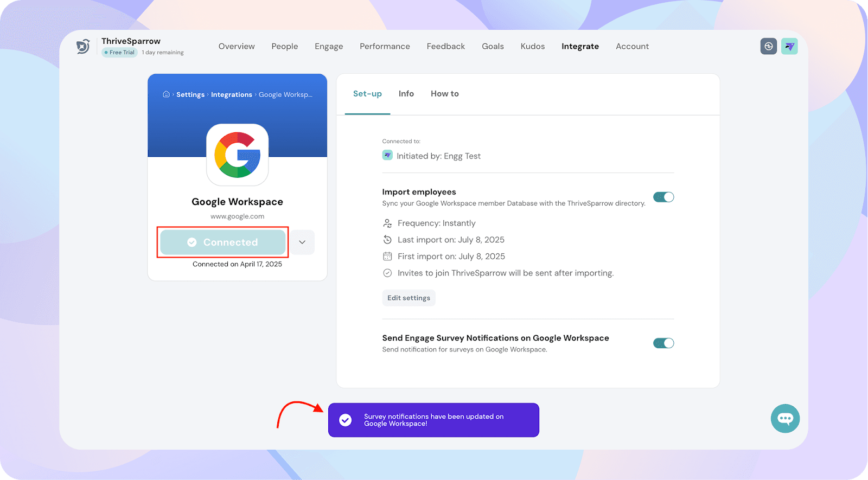Viewport: 868px width, 480px height.
Task: Open the chat support bubble
Action: tap(785, 418)
